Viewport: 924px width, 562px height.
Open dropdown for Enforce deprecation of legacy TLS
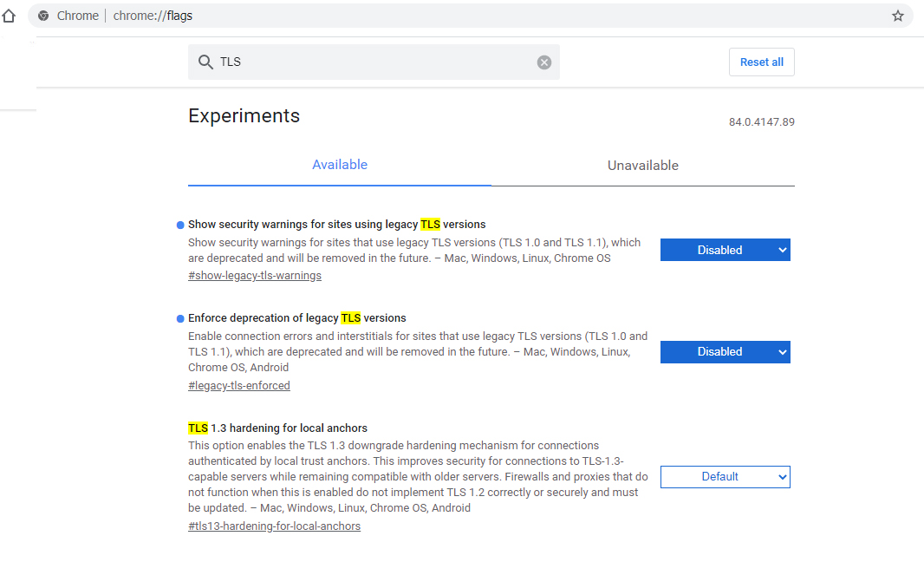725,352
